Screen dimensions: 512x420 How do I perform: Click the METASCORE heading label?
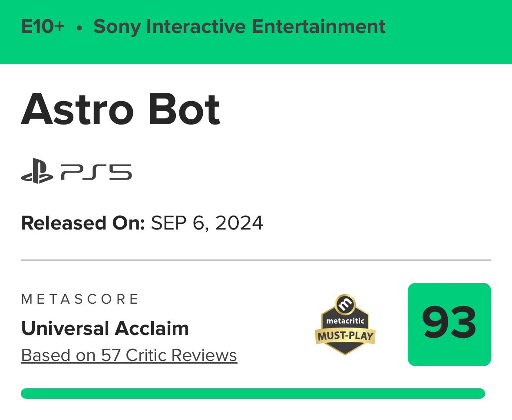coord(80,299)
